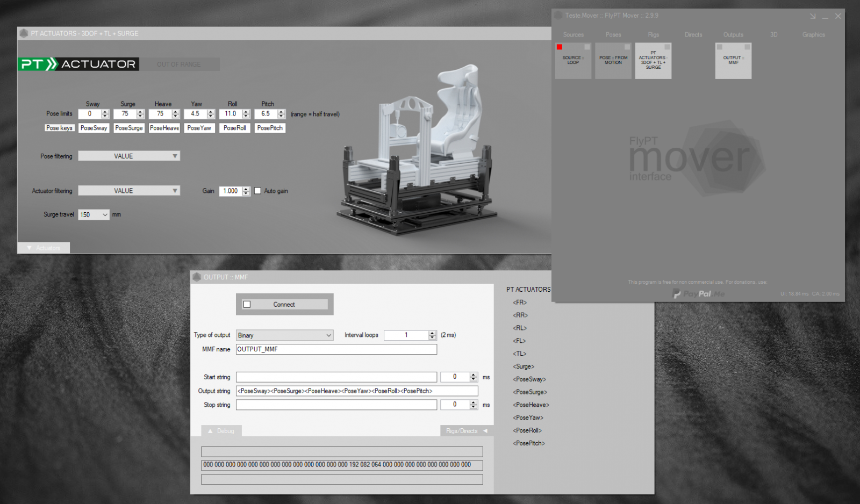The width and height of the screenshot is (860, 504).
Task: Click the corner square on POSE :: FROM MOTION tile
Action: pos(627,47)
